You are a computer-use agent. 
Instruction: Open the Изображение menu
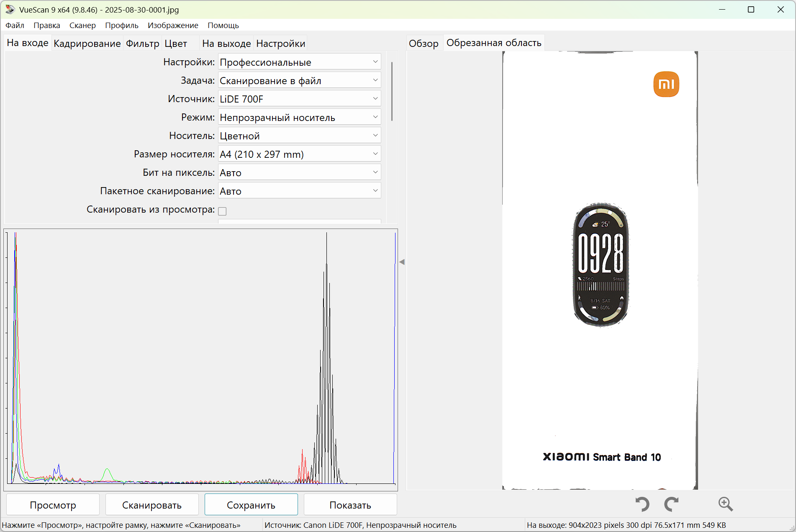coord(173,25)
